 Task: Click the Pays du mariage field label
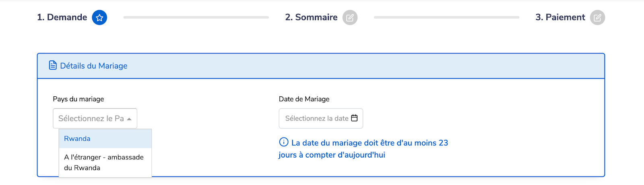coord(78,99)
